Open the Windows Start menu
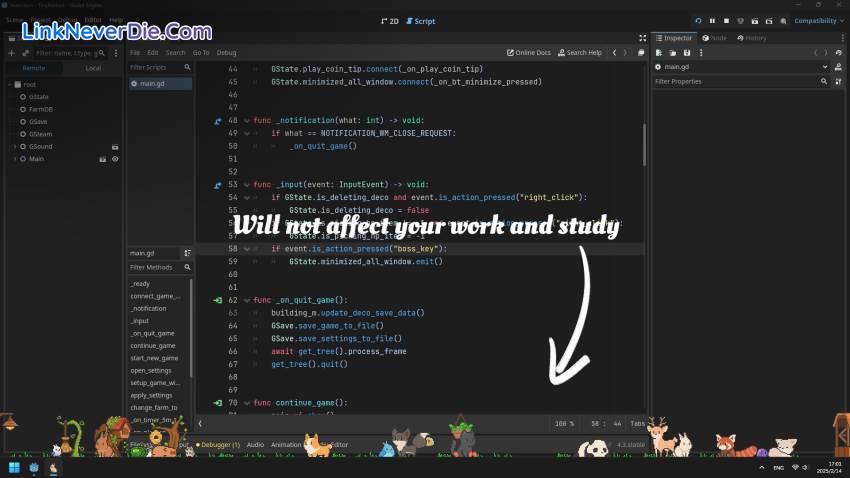The width and height of the screenshot is (850, 478). coord(14,467)
